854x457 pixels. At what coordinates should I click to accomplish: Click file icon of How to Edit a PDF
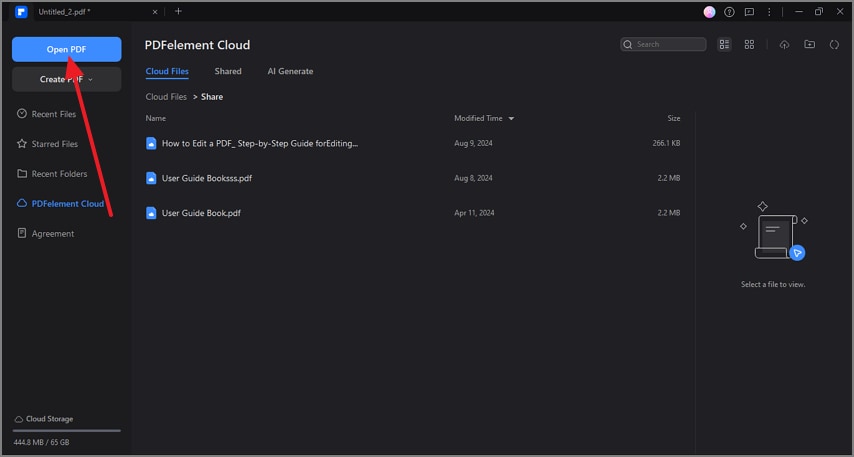[151, 143]
